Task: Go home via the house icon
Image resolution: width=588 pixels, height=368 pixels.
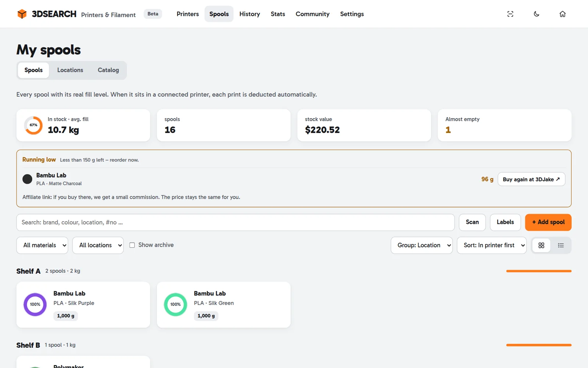Action: (562, 14)
